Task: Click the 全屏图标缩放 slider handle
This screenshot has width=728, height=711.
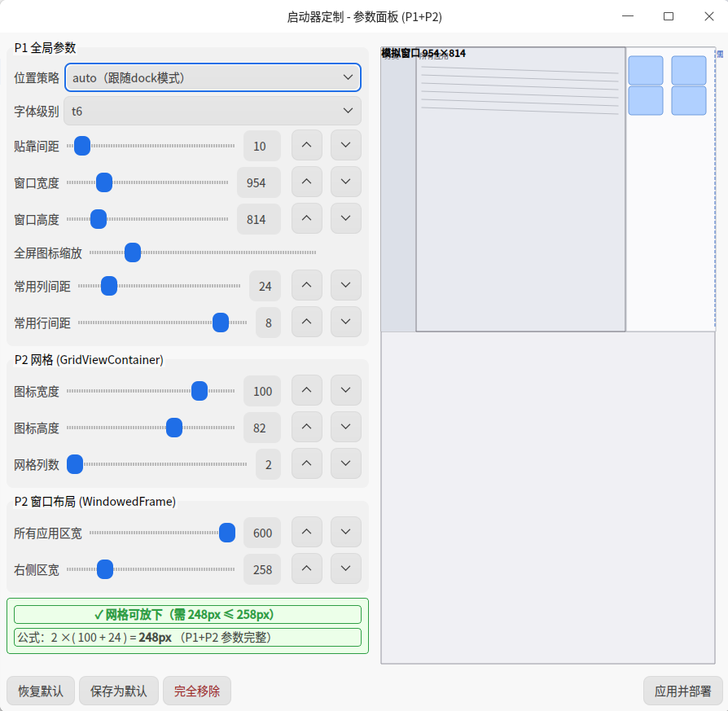Action: 133,252
